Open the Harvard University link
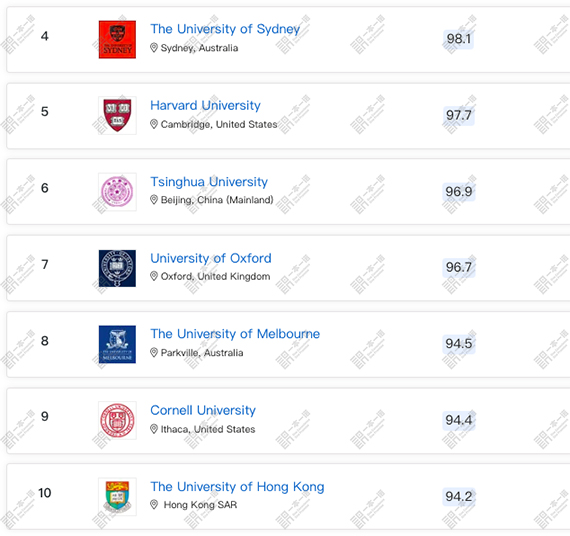The image size is (570, 536). [205, 105]
